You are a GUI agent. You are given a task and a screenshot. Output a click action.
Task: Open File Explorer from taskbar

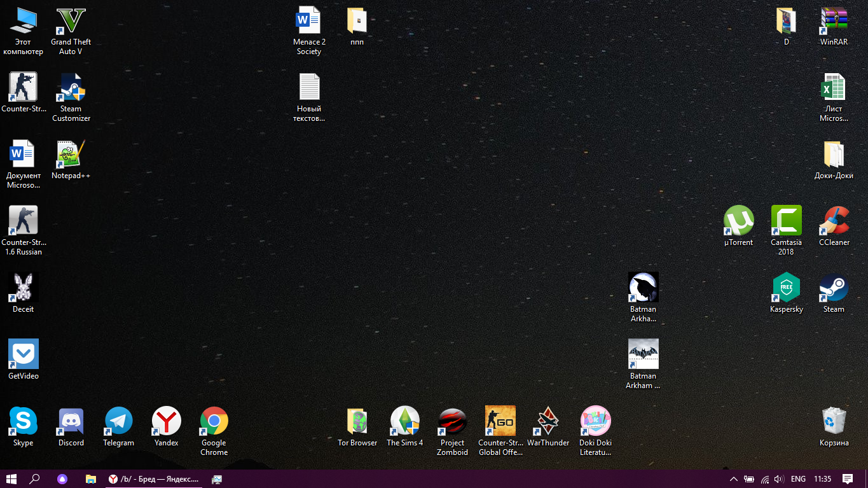(x=90, y=478)
